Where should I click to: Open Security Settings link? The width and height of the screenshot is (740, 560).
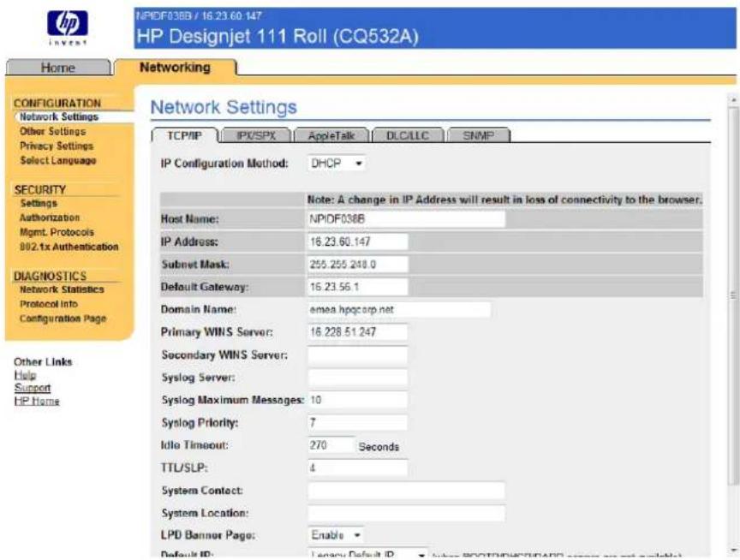click(x=39, y=203)
